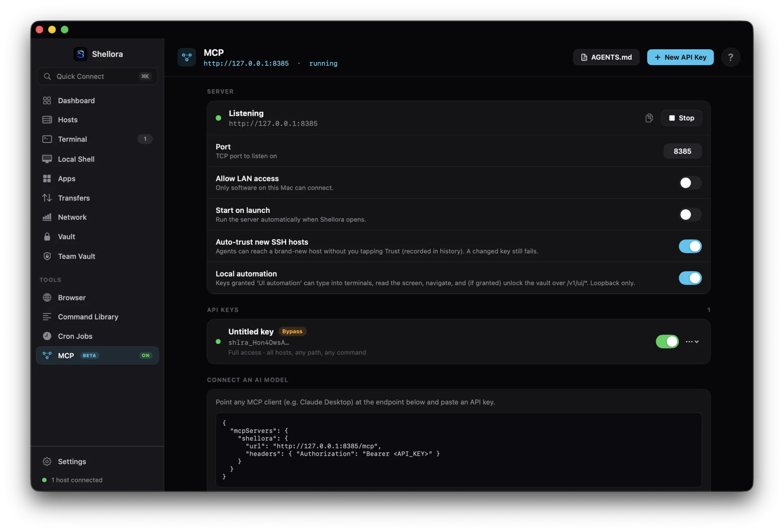Edit the port number 8385 field
The width and height of the screenshot is (784, 532).
(683, 151)
